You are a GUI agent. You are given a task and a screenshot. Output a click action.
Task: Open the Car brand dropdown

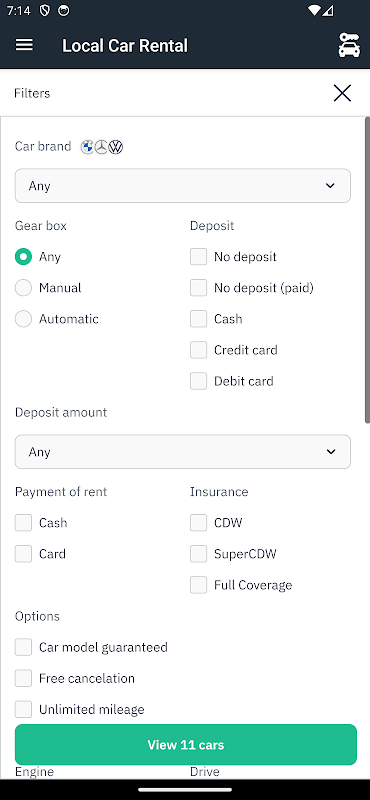pyautogui.click(x=183, y=186)
